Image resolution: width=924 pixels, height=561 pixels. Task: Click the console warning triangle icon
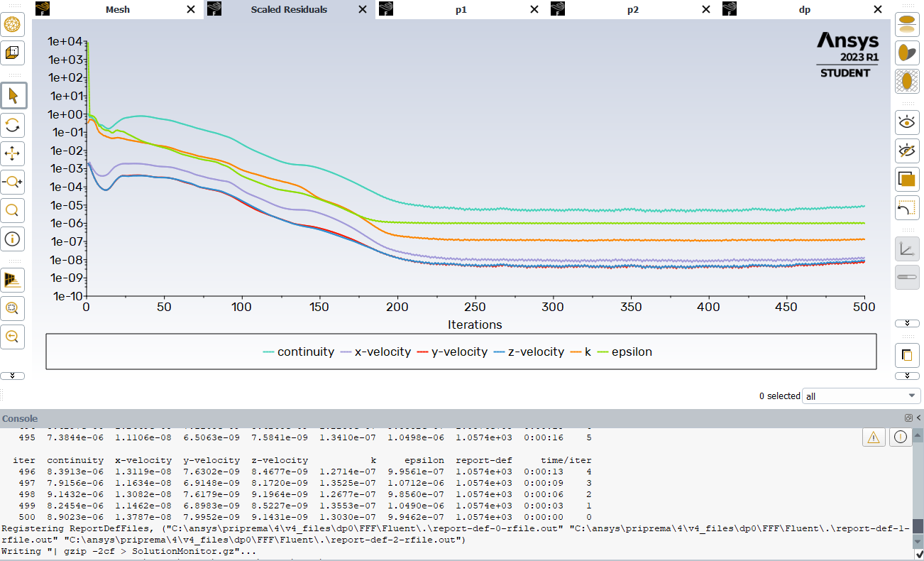[x=874, y=437]
